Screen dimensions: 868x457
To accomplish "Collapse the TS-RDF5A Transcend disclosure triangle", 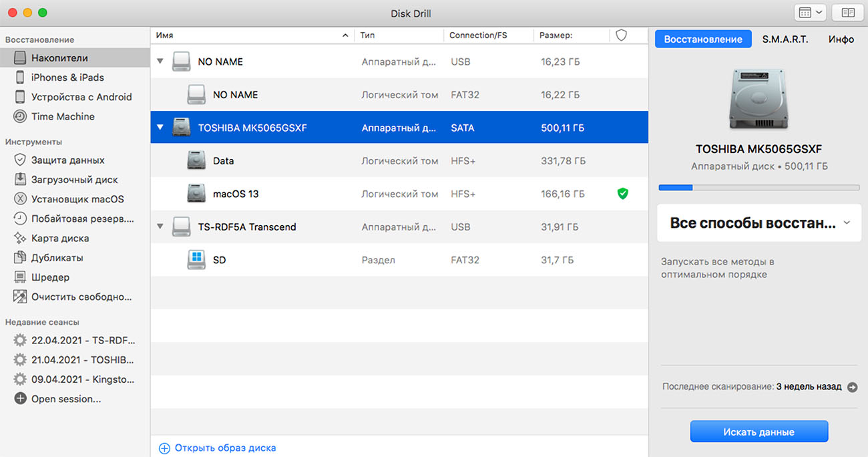I will 160,226.
